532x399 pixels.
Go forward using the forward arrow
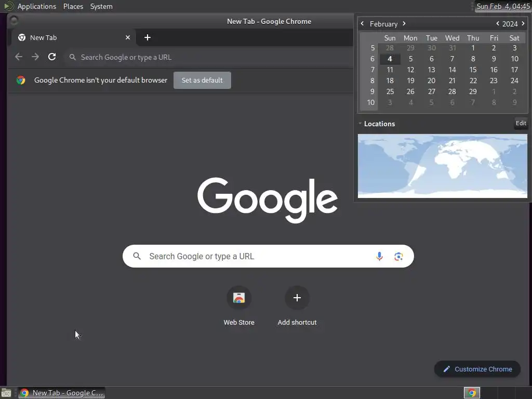35,57
